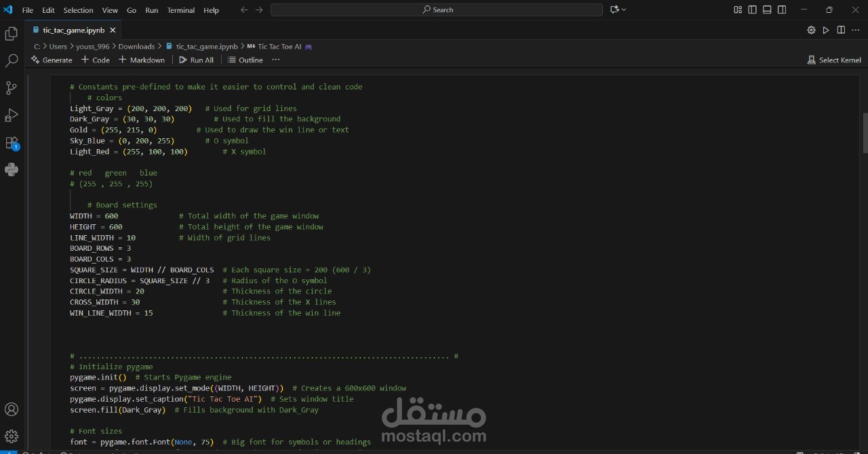Open the Help menu
This screenshot has height=454, width=868.
[x=212, y=10]
